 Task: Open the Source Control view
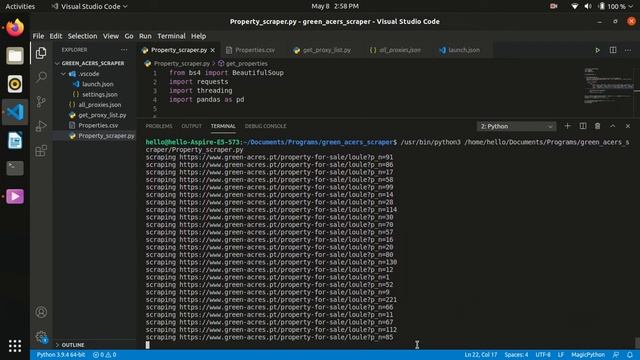(41, 101)
